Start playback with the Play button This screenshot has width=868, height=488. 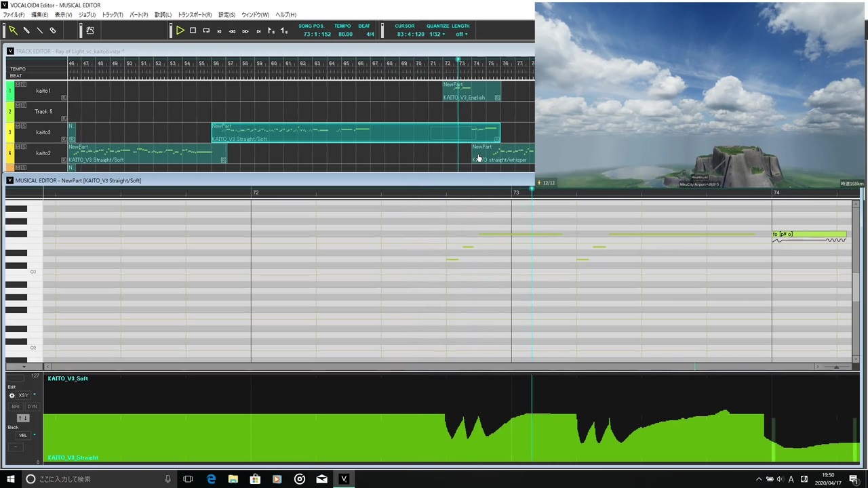[180, 30]
